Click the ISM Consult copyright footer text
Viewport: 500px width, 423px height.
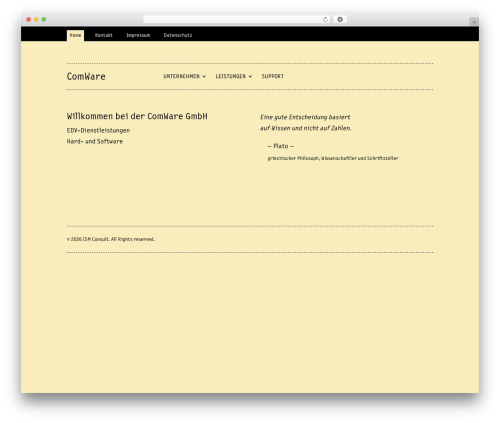coord(111,239)
